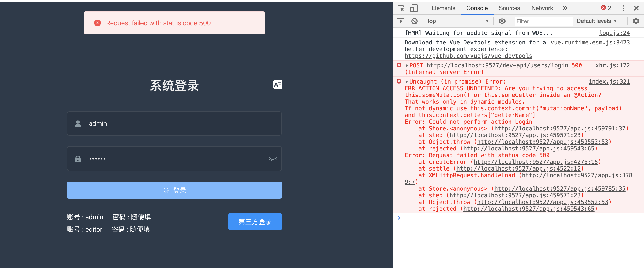The height and width of the screenshot is (268, 644).
Task: Click the inspect element picker icon
Action: (x=401, y=8)
